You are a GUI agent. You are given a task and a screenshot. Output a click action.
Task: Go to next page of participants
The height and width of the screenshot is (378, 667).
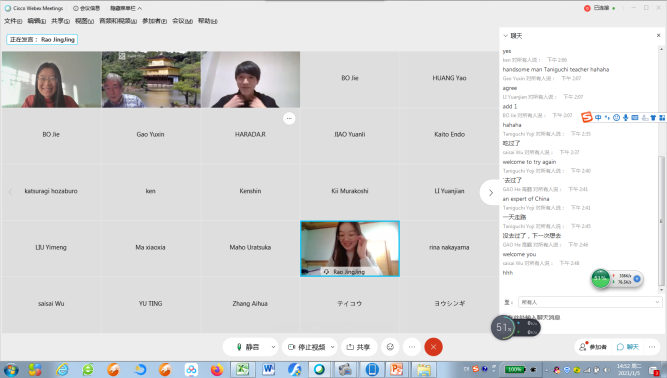(x=490, y=193)
